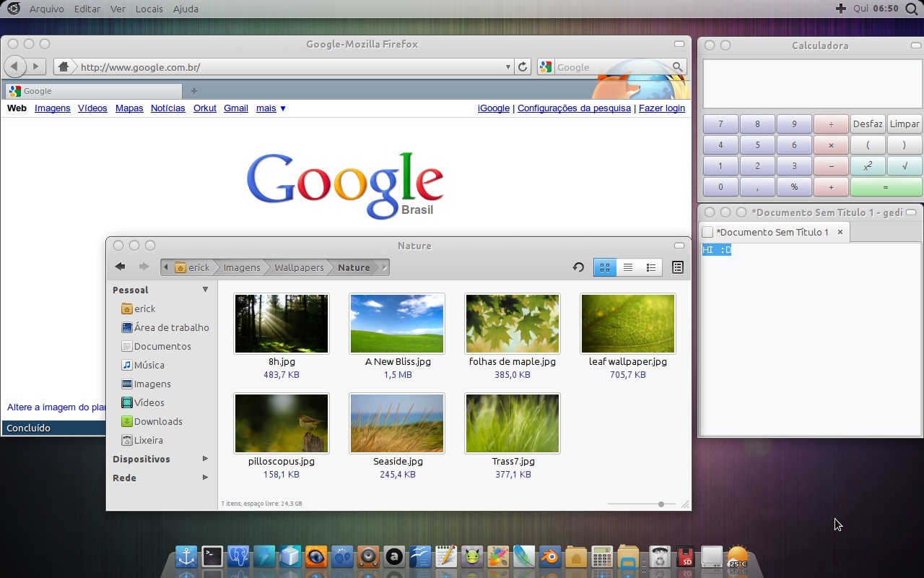Launch the Docky anchor icon in dock

coord(186,556)
